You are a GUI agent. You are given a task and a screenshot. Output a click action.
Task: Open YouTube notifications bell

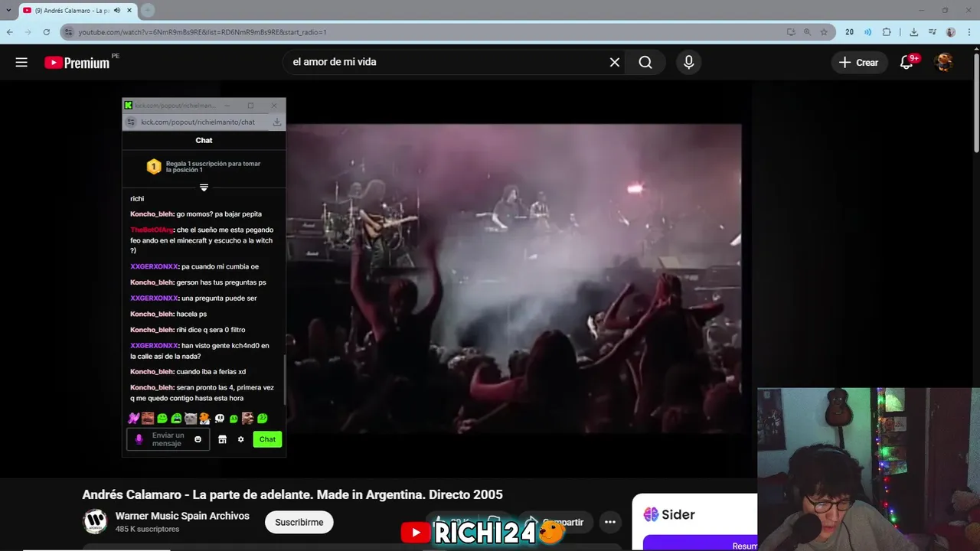point(906,63)
